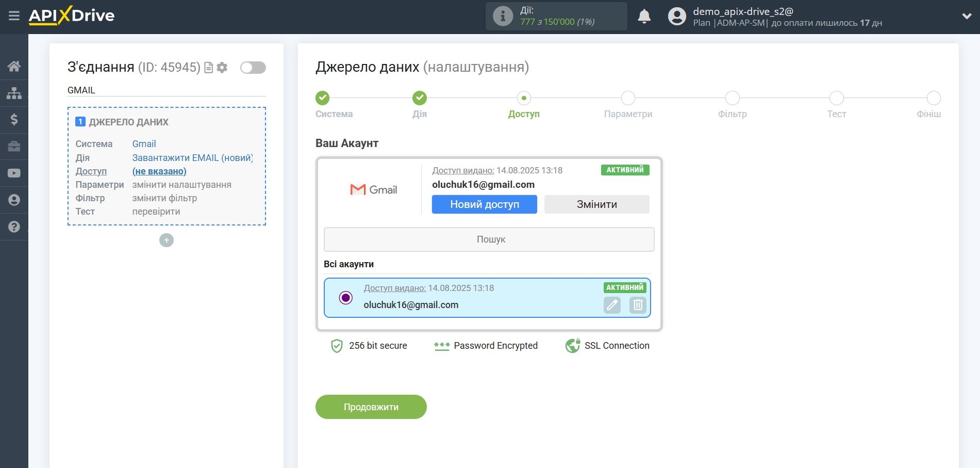Open connection settings gear icon
Image resolution: width=980 pixels, height=468 pixels.
222,68
